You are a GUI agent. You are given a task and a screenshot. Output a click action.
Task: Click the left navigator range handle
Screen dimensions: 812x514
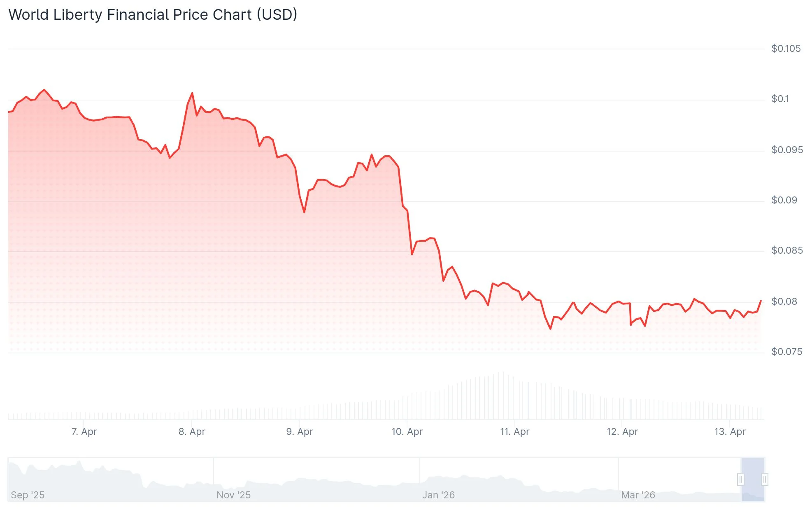click(x=741, y=479)
